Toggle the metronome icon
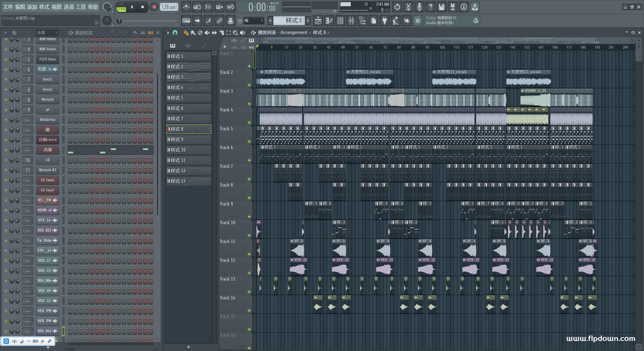The height and width of the screenshot is (351, 644). click(186, 7)
